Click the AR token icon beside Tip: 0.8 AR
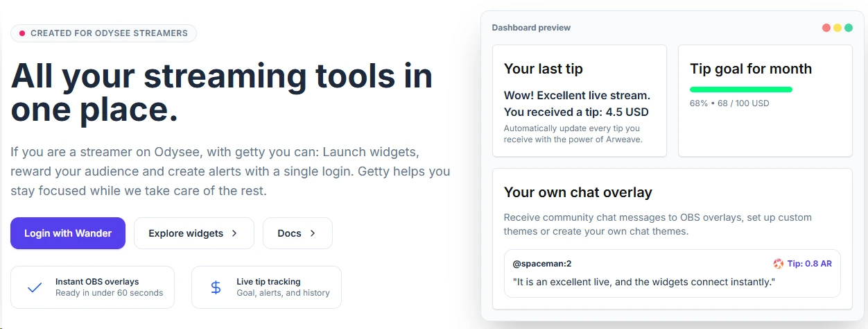This screenshot has height=329, width=868. (x=779, y=264)
